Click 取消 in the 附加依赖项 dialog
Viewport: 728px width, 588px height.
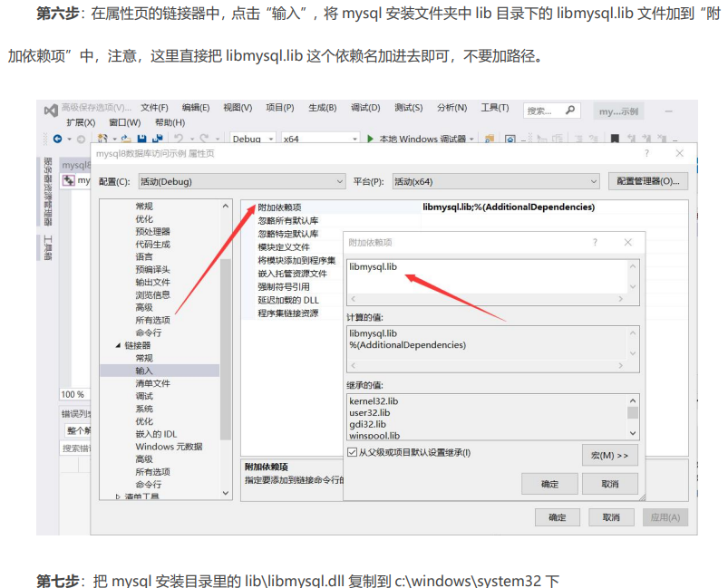point(609,484)
